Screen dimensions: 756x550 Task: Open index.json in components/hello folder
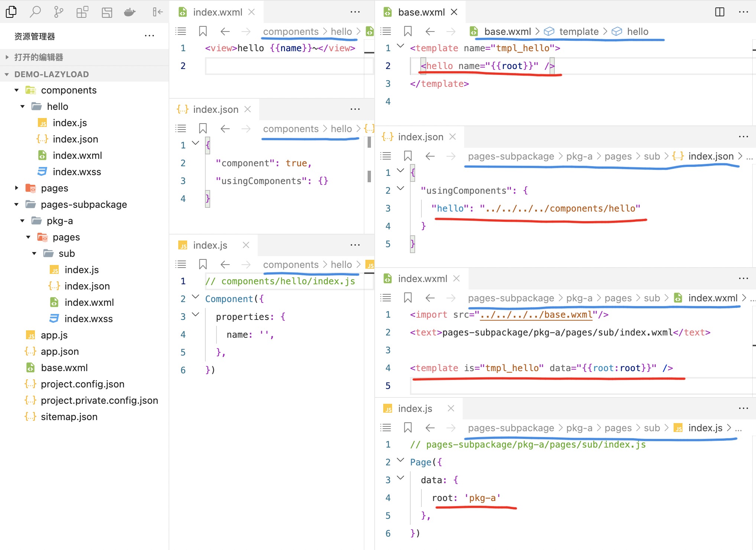pos(75,139)
